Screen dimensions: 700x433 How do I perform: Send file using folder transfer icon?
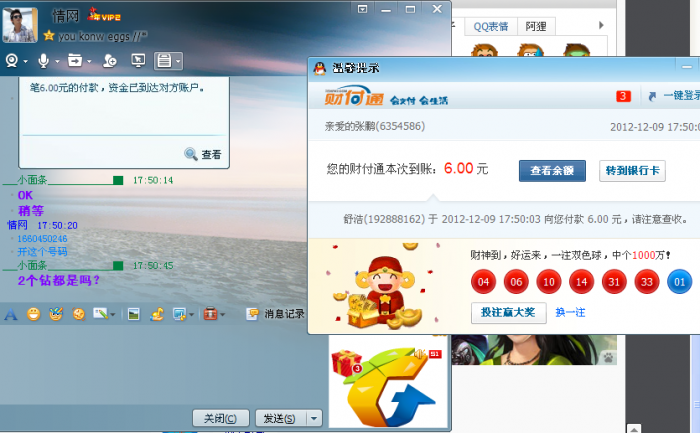click(x=75, y=60)
